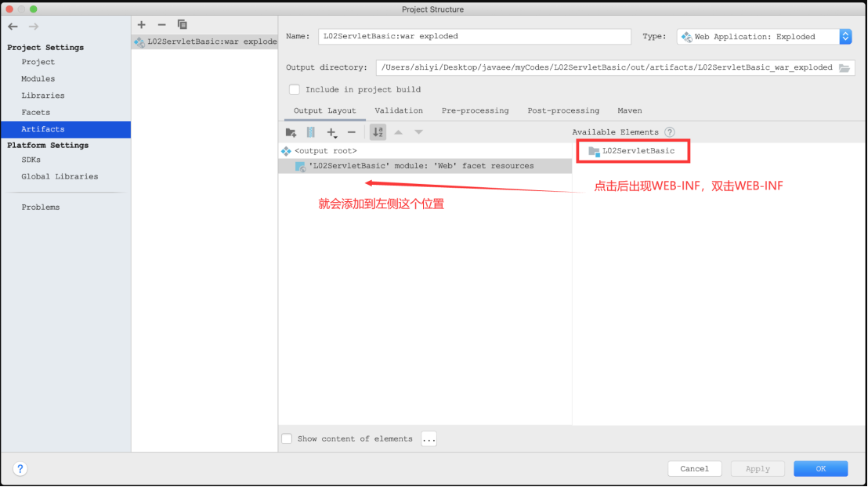Switch to the Validation tab
The height and width of the screenshot is (487, 868).
399,110
